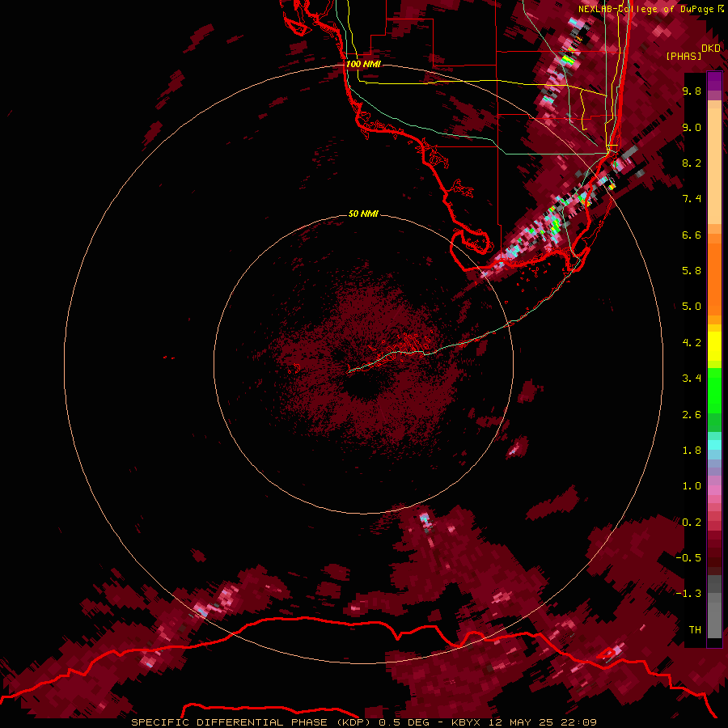Viewport: 728px width, 728px height.
Task: Click the -1.3 value on color scale
Action: tap(688, 594)
